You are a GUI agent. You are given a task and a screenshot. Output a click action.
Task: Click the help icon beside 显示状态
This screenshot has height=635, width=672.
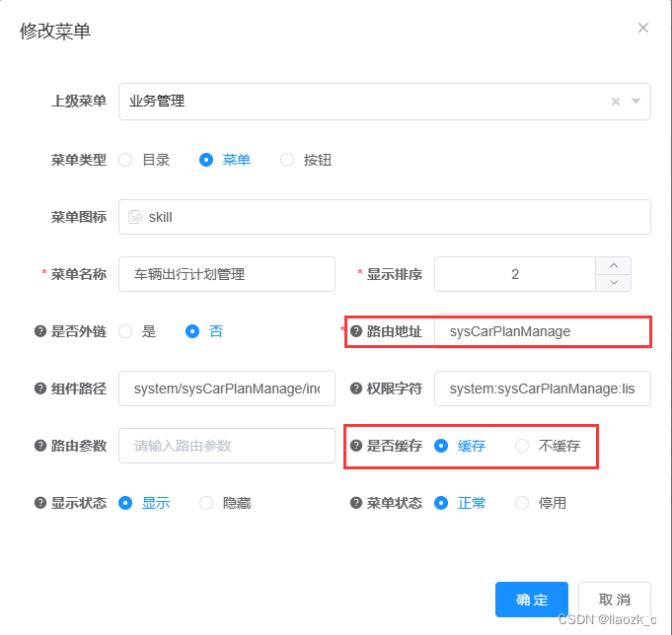click(40, 503)
